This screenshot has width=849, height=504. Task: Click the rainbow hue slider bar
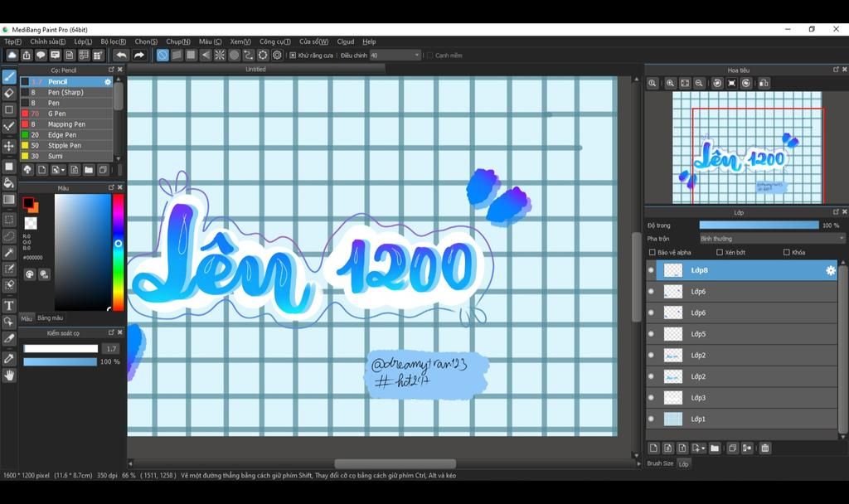pos(118,252)
